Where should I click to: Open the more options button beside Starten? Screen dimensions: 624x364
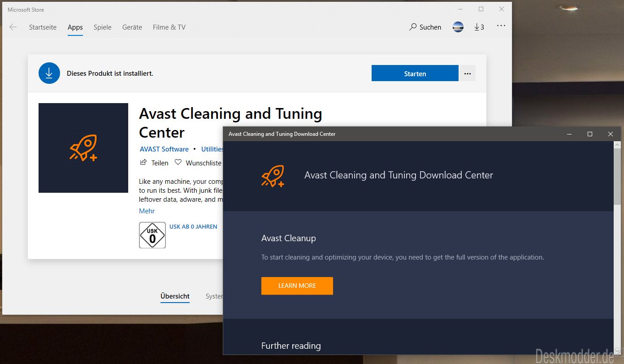point(468,74)
